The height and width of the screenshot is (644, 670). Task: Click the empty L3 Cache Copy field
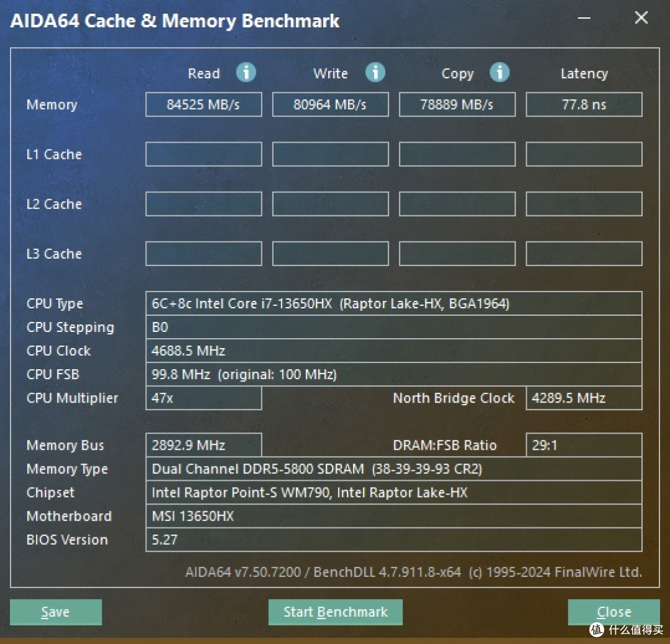tap(457, 253)
